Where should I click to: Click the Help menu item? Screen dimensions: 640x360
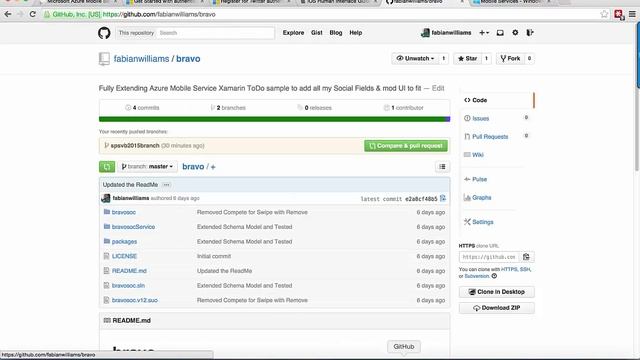(x=356, y=33)
